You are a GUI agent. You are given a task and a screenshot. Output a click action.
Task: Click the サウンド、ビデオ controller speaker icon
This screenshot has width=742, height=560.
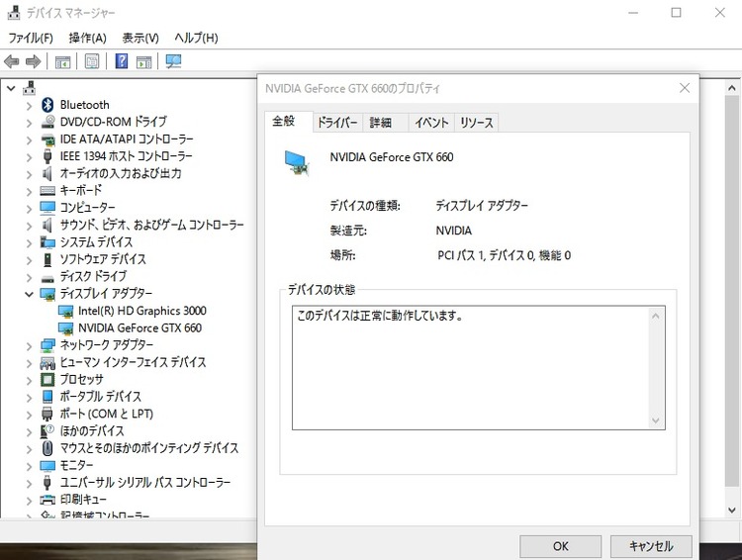click(46, 226)
